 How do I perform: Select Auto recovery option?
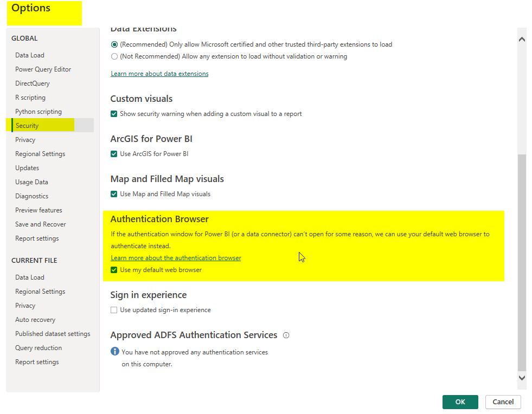(x=35, y=320)
